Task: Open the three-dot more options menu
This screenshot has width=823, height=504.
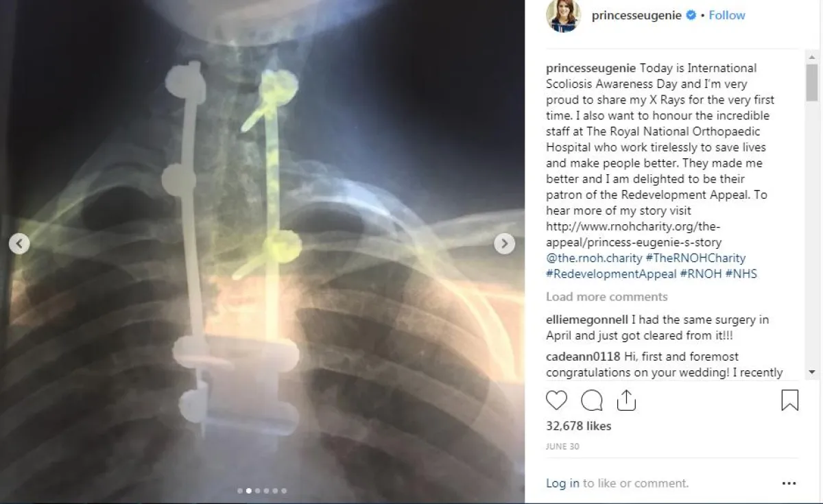Action: (x=789, y=483)
